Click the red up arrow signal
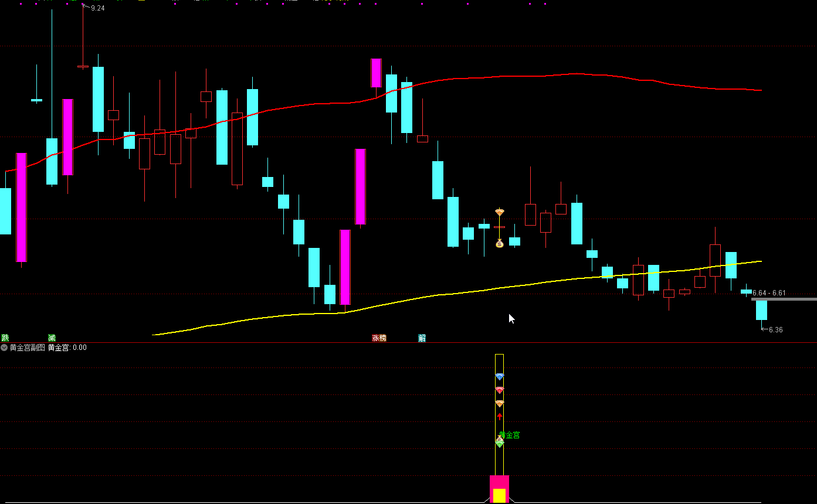817x504 pixels. [499, 417]
